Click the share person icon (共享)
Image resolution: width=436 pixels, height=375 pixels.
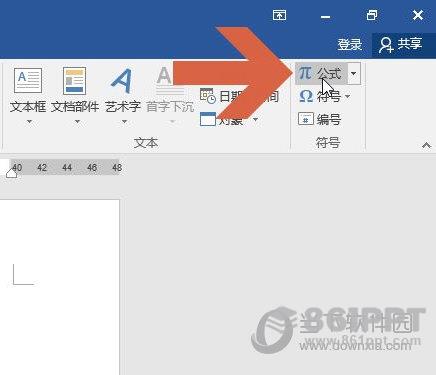pyautogui.click(x=386, y=45)
